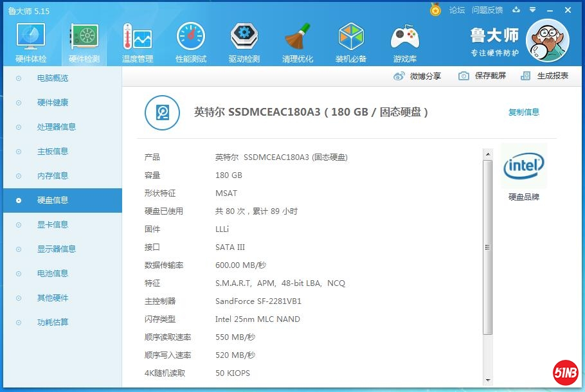Open 内存信息 in the sidebar

tap(52, 175)
